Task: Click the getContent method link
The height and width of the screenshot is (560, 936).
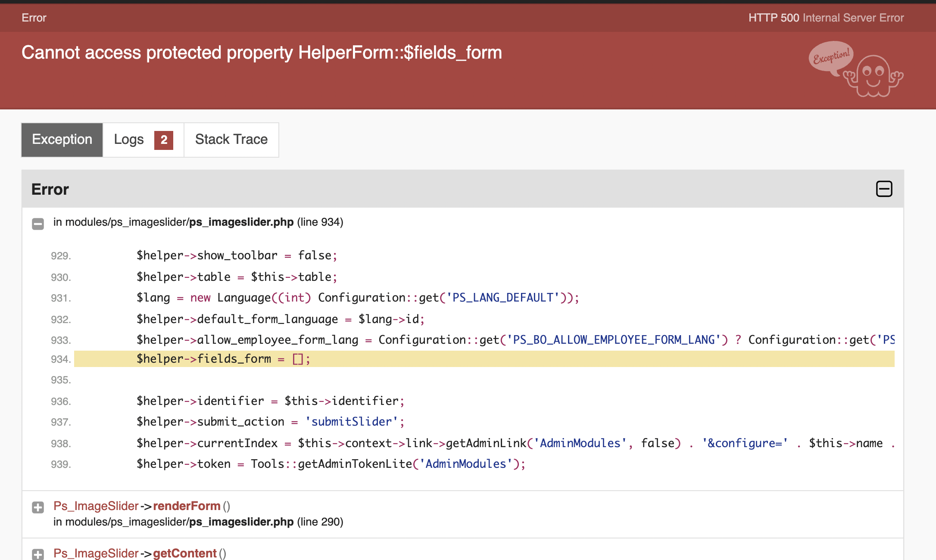Action: coord(184,553)
